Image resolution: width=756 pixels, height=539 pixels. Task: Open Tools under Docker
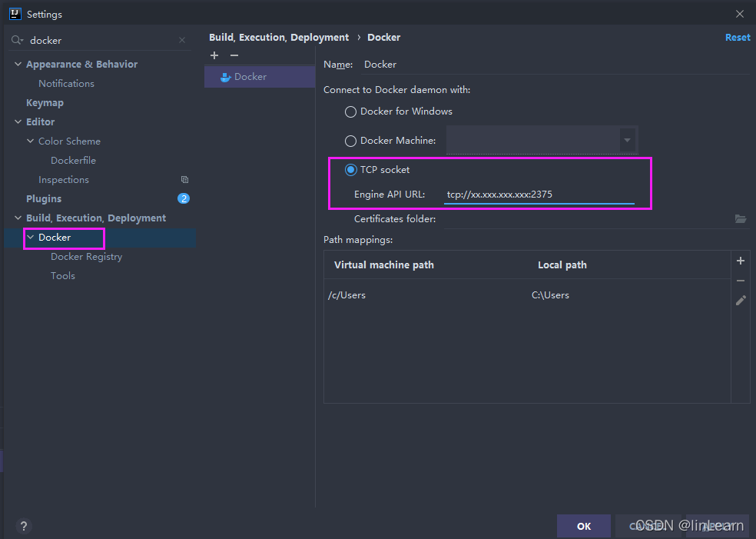pyautogui.click(x=63, y=275)
